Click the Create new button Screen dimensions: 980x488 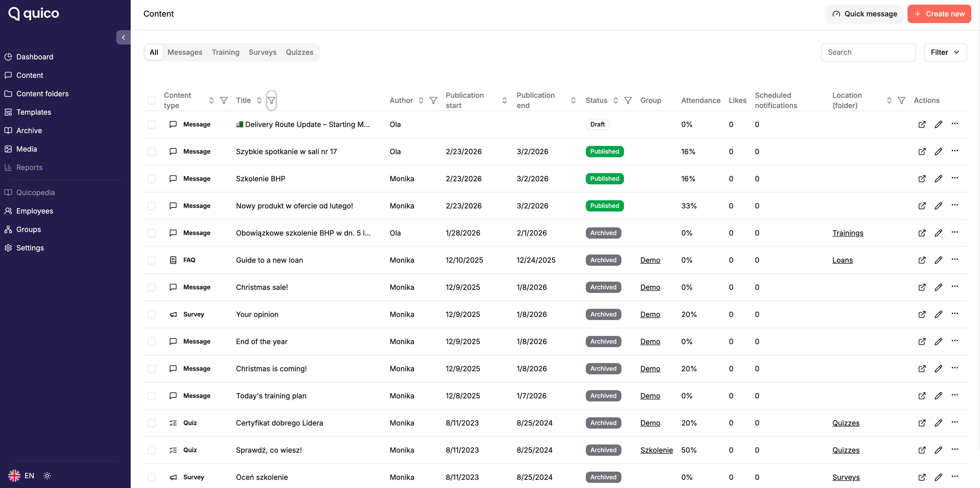[939, 14]
